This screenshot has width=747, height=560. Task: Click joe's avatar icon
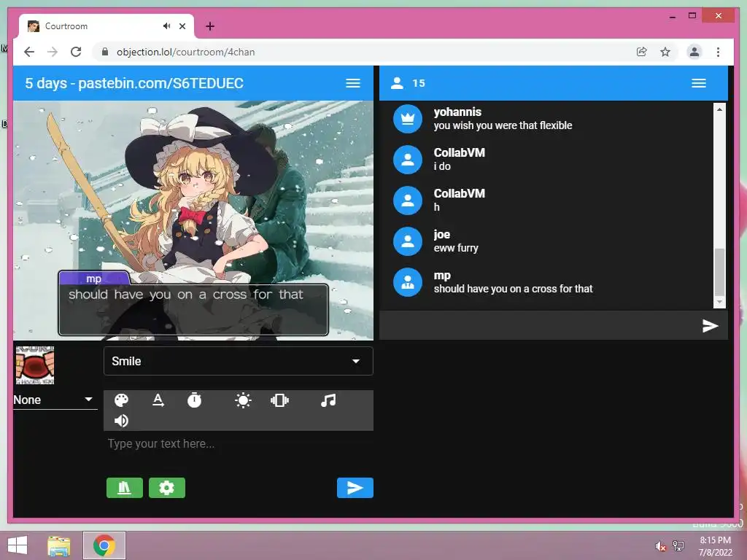pyautogui.click(x=407, y=241)
